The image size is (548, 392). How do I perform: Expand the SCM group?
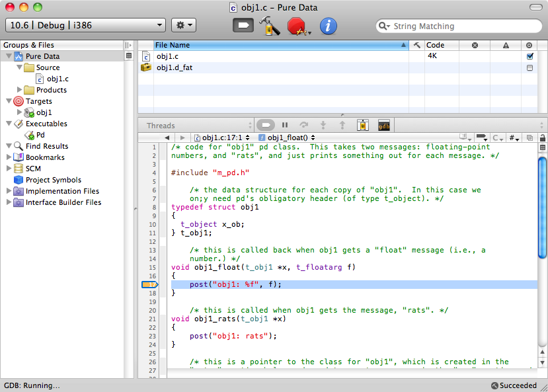pos(9,169)
